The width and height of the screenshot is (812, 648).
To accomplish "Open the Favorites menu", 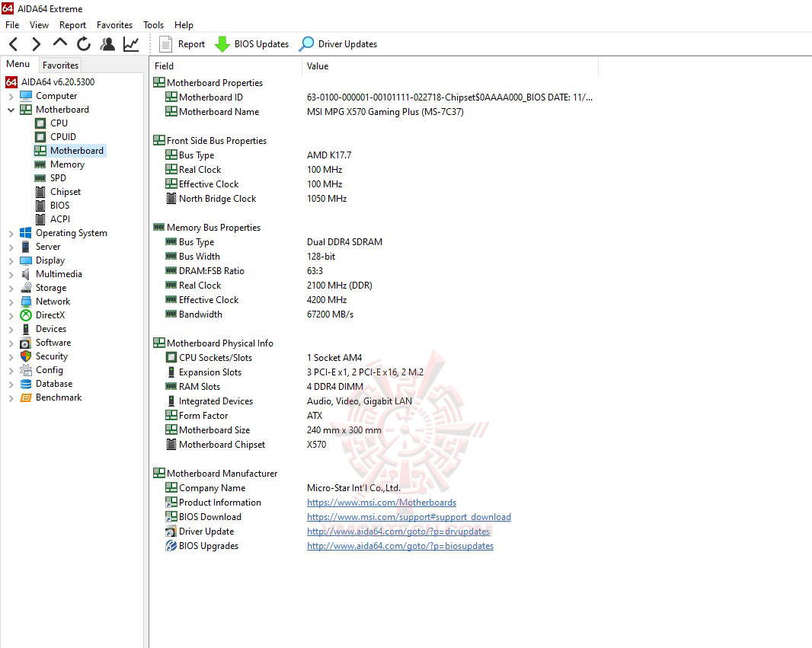I will (x=114, y=25).
